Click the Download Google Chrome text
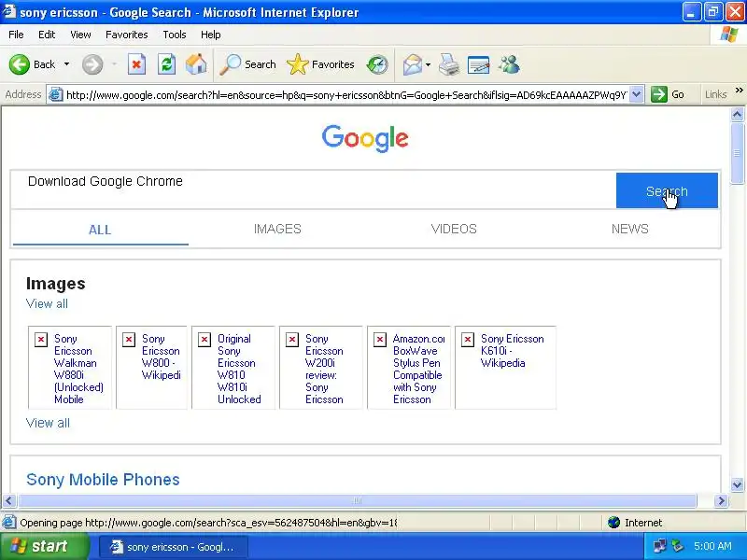Viewport: 747px width, 560px height. (x=106, y=181)
